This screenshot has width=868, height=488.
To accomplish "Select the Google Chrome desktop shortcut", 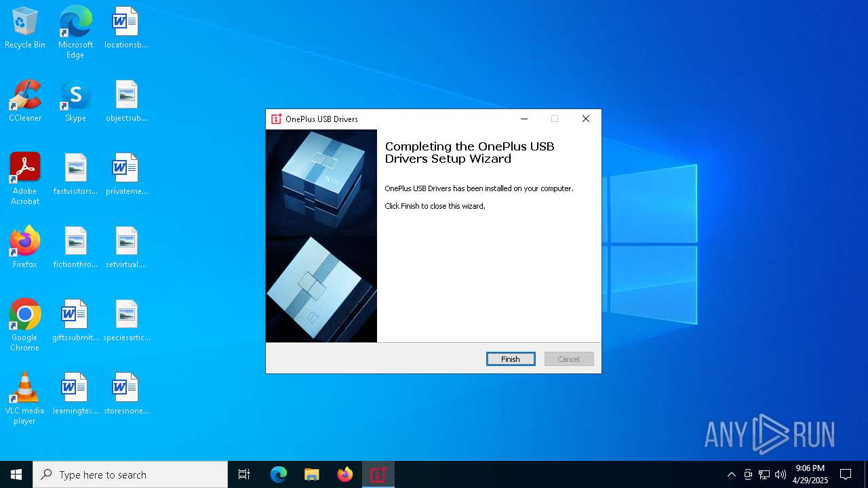I will coord(25,325).
